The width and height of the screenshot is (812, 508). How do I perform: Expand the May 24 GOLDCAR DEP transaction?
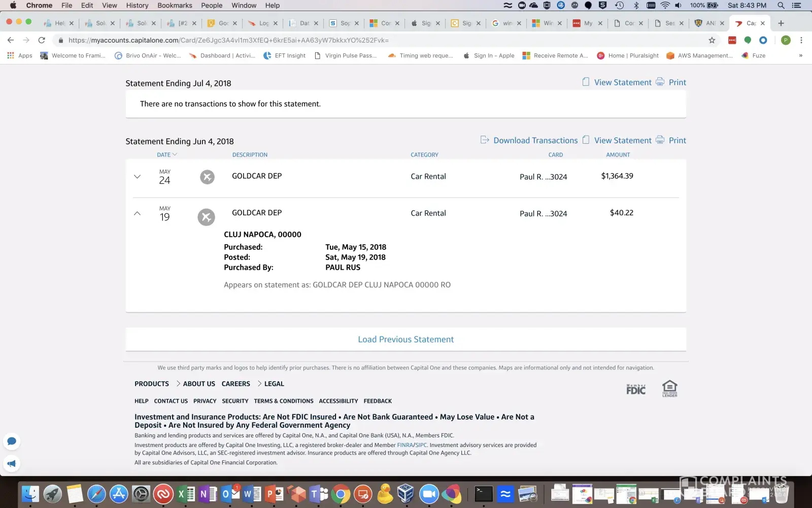[137, 177]
